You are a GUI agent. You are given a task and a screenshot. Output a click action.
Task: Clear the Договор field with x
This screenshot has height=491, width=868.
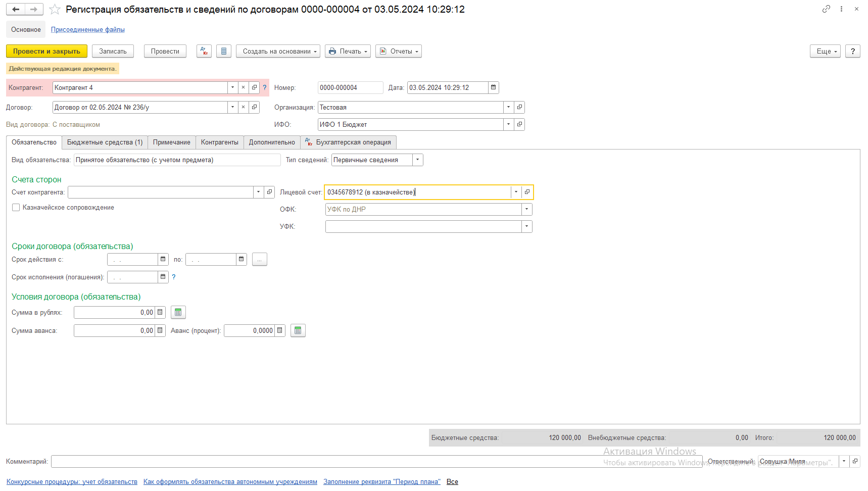(243, 107)
